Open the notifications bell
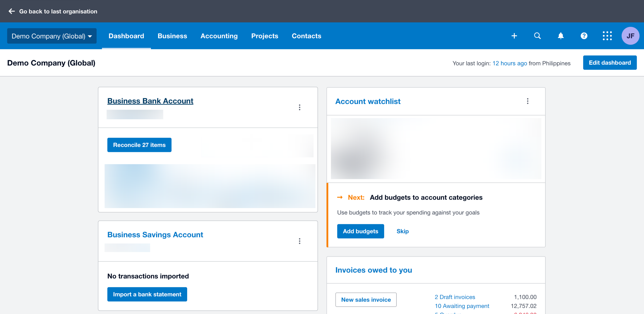 click(561, 36)
